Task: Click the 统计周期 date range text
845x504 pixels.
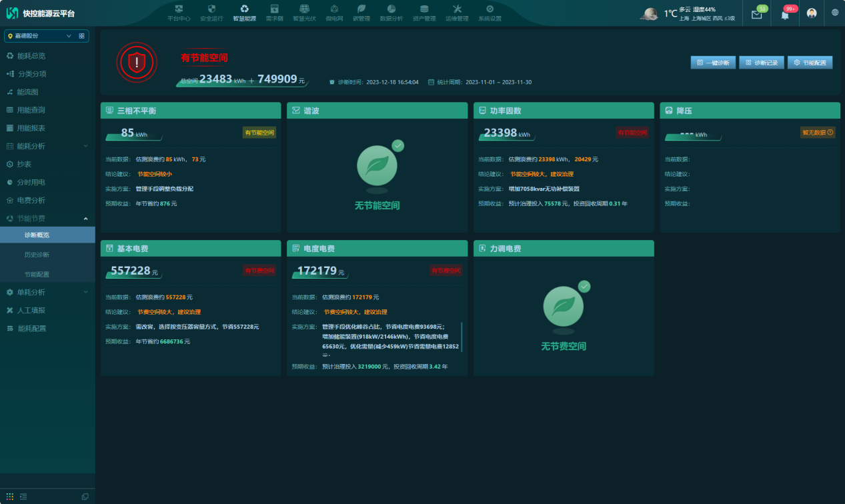Action: pyautogui.click(x=485, y=82)
